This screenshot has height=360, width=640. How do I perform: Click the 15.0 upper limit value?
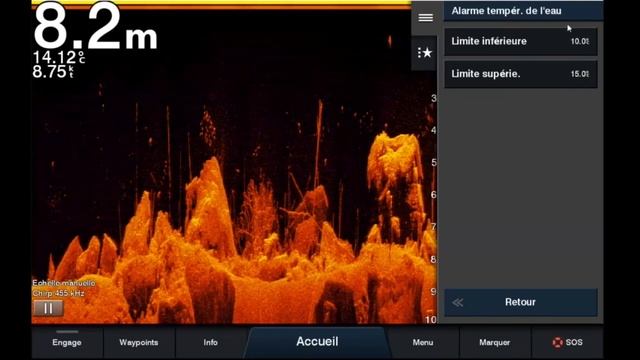[x=580, y=74]
